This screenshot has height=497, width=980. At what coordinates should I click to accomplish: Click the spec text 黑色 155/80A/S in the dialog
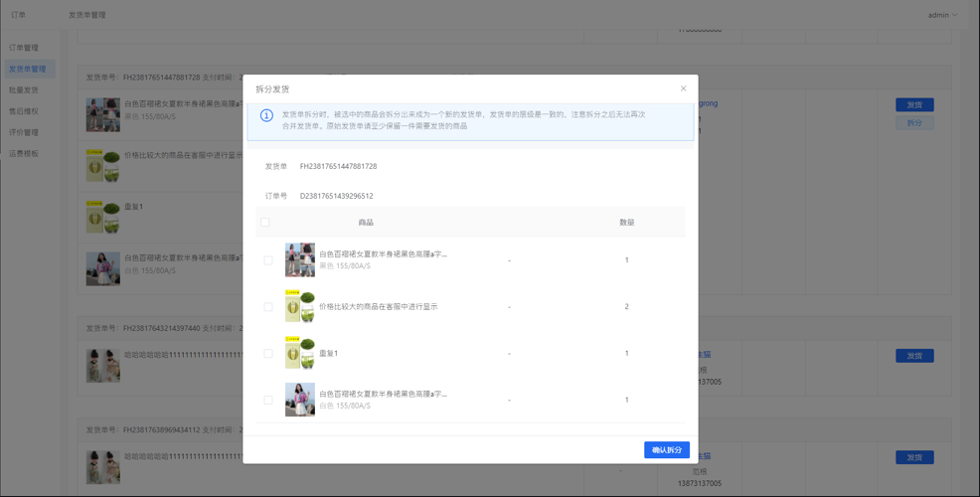click(x=344, y=265)
